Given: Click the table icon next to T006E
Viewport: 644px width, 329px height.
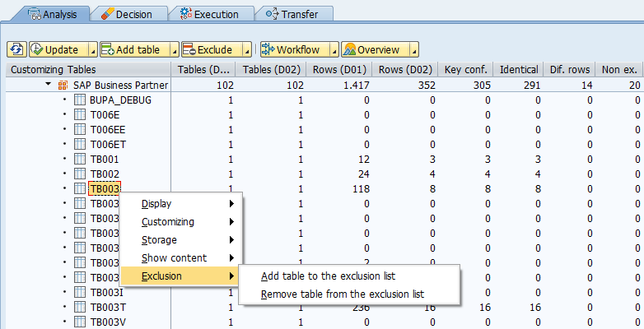Looking at the screenshot, I should tap(80, 115).
